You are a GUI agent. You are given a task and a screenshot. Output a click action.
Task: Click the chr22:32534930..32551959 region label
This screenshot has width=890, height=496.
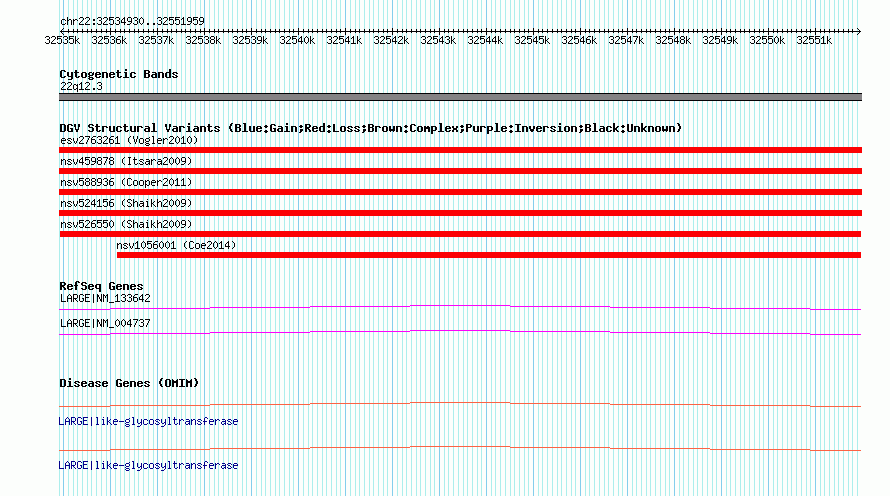click(x=132, y=21)
